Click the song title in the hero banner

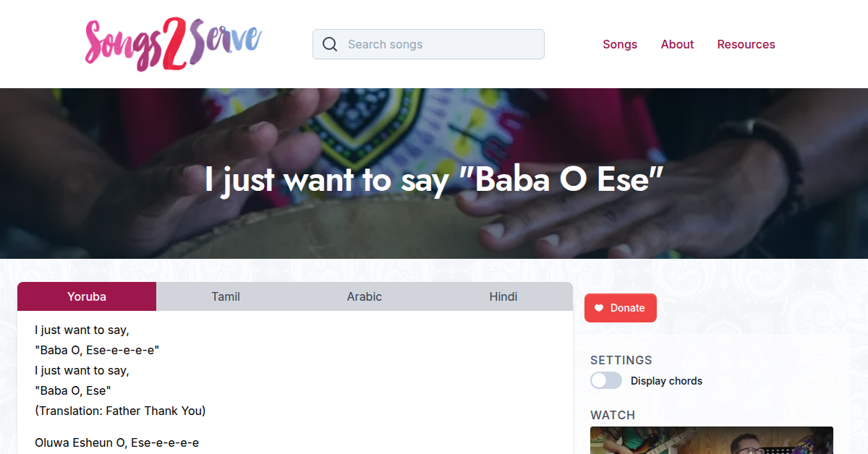[434, 179]
